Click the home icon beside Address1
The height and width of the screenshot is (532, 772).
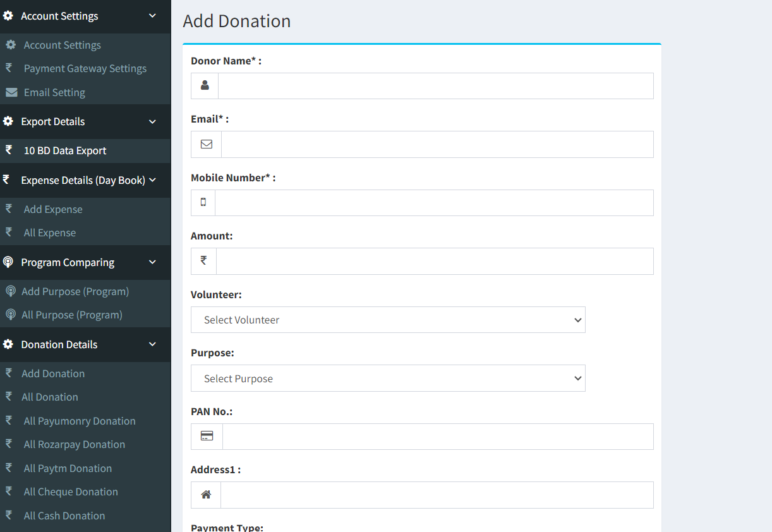coord(206,495)
